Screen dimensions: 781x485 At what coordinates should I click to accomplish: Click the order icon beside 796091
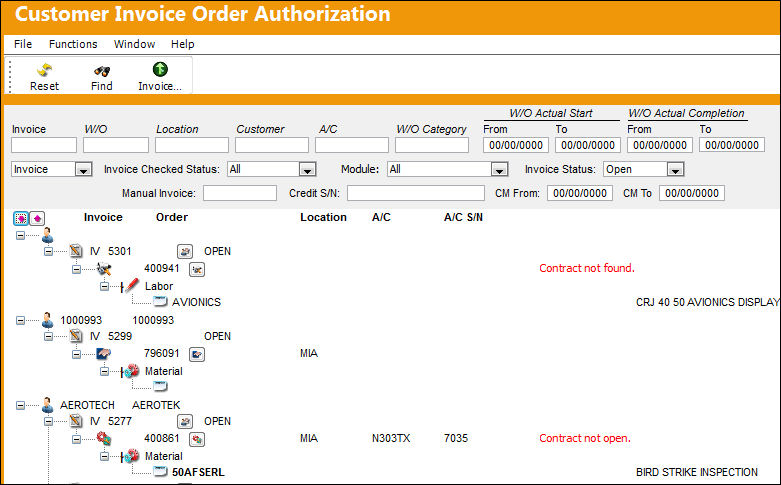pos(104,354)
